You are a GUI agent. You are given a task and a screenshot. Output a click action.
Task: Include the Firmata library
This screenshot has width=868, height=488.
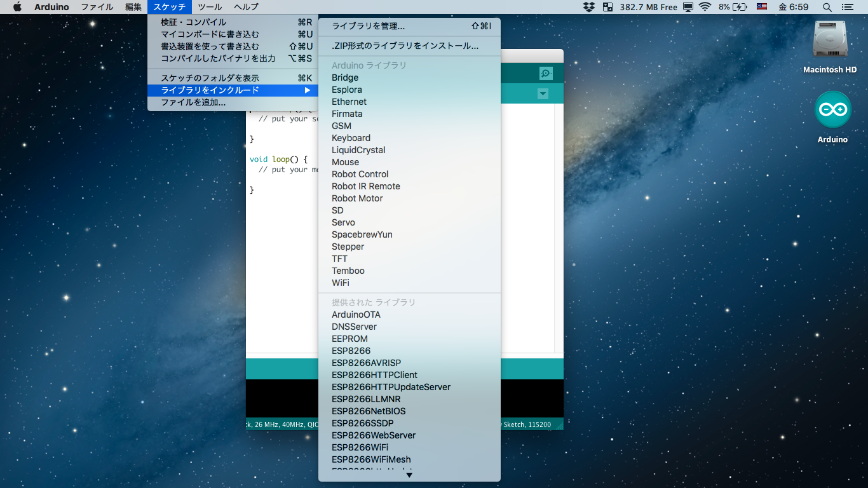pos(409,114)
